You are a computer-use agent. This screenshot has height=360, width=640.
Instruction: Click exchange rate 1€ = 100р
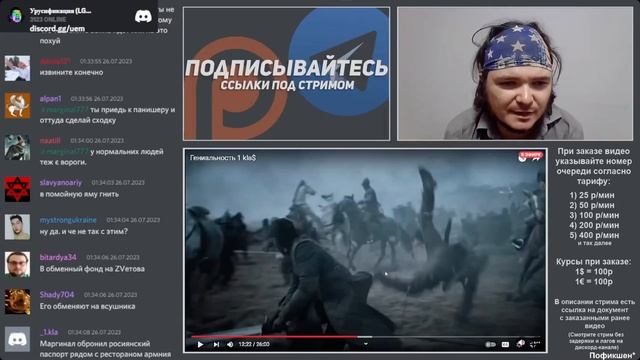point(594,282)
